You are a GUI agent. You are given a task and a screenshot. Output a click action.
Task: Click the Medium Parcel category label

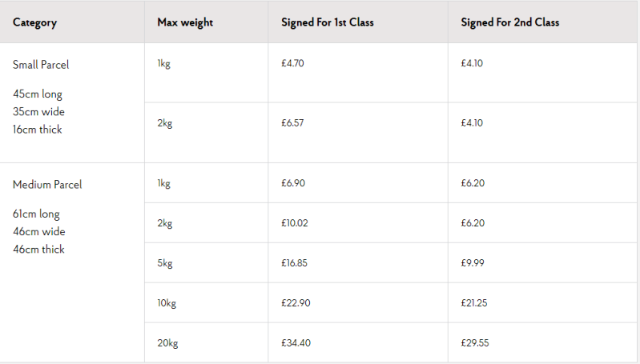47,185
